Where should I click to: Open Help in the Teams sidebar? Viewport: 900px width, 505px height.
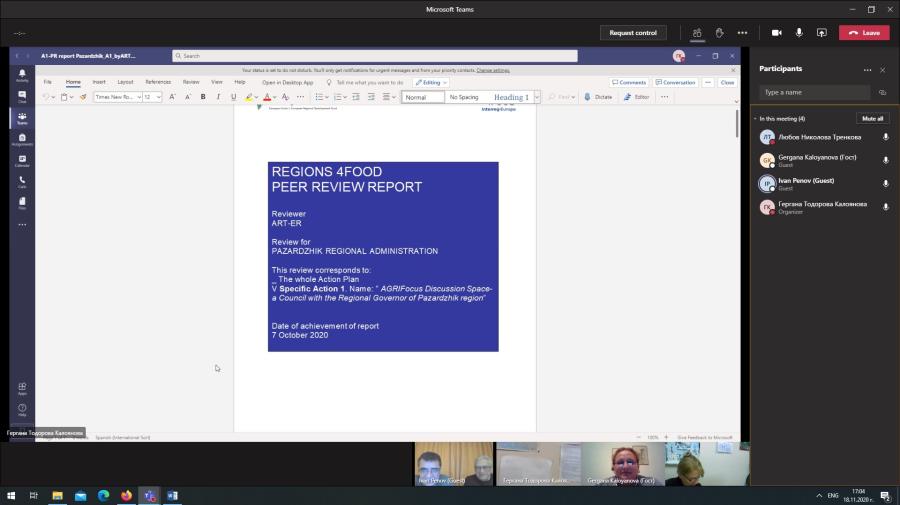point(22,410)
